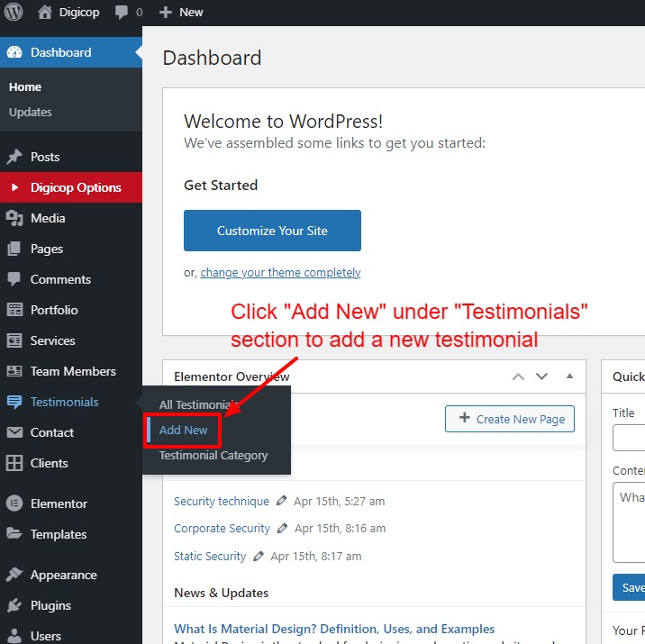Open the Corporate Security page link
The width and height of the screenshot is (645, 644).
(222, 529)
